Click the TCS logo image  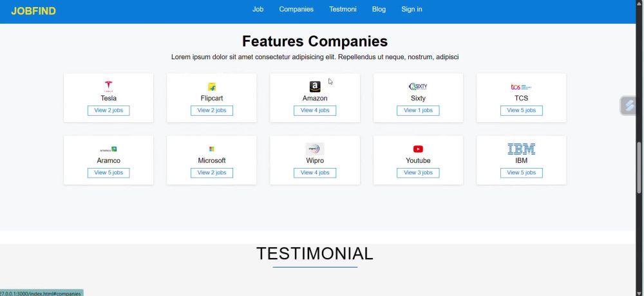521,87
